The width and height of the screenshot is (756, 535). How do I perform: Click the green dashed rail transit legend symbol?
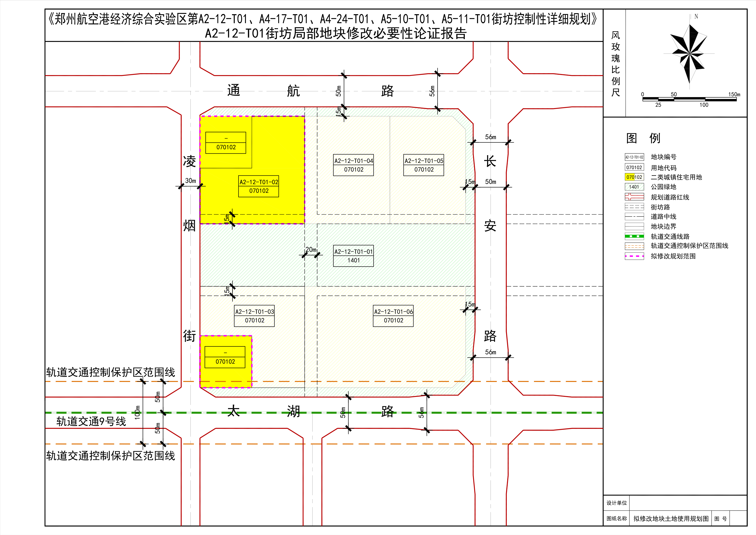634,236
